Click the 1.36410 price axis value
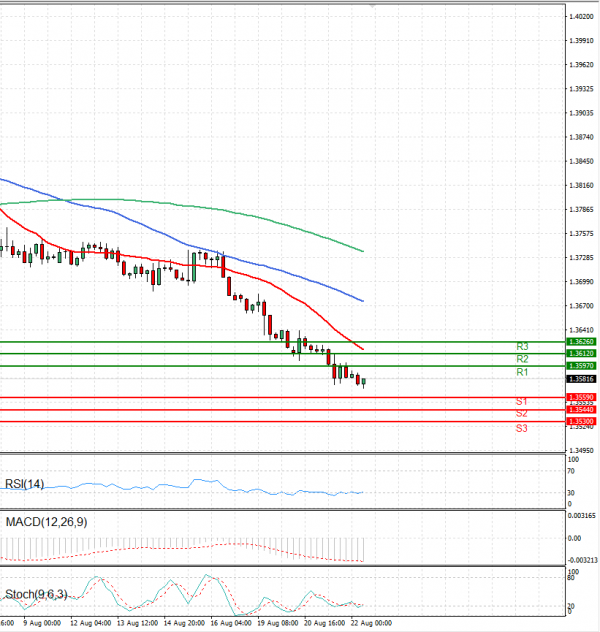600x632 pixels. pyautogui.click(x=581, y=330)
